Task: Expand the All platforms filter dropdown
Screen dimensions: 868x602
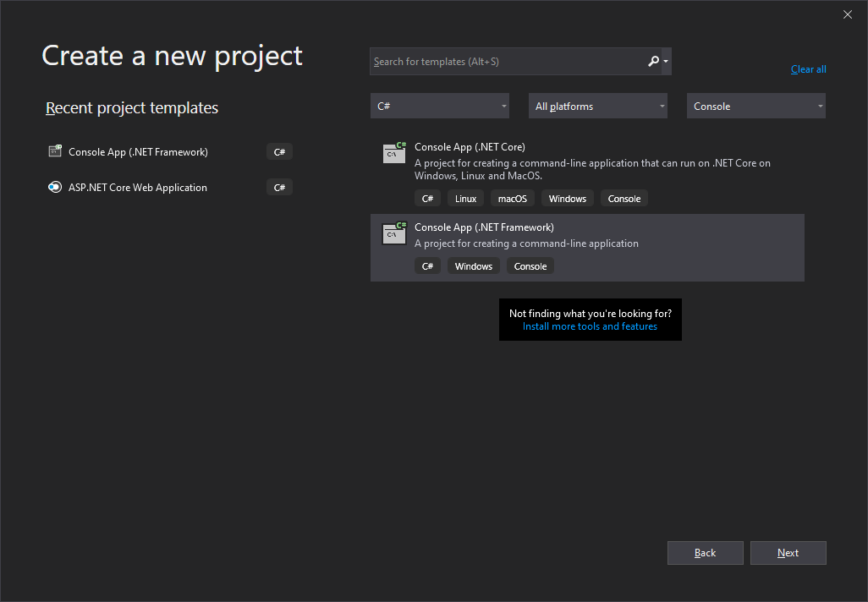Action: point(597,107)
